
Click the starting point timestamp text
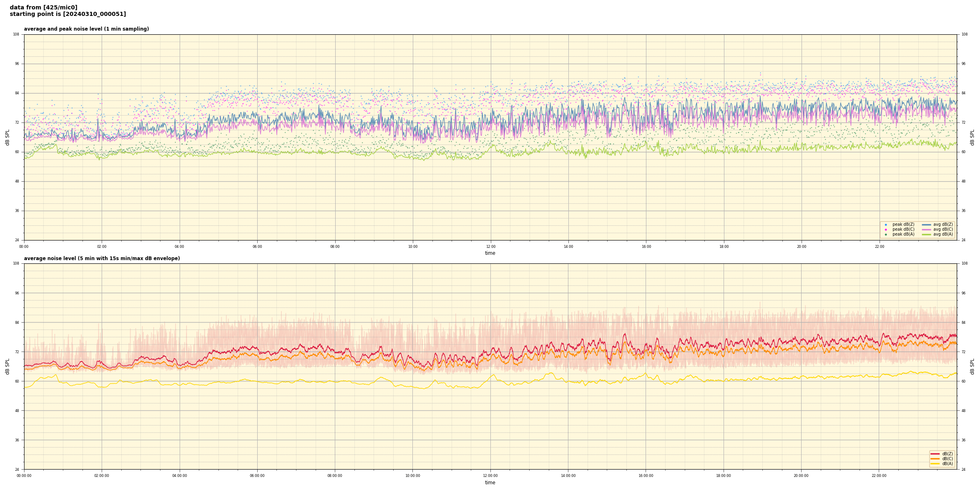click(x=68, y=14)
